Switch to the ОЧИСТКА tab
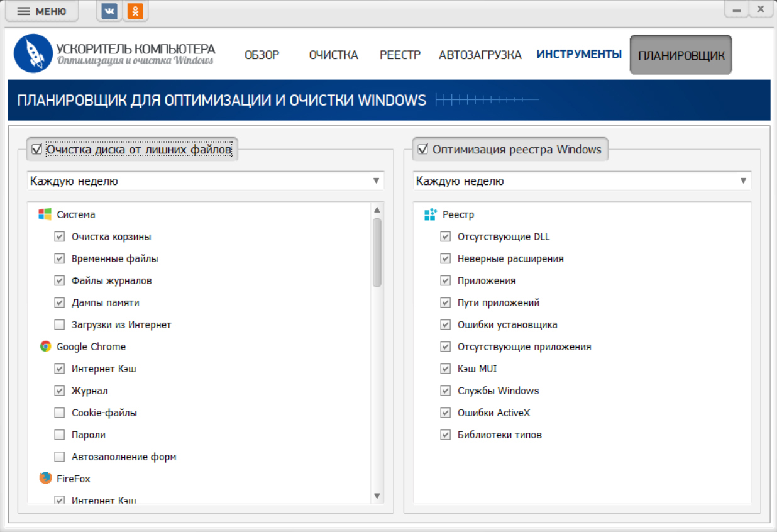Viewport: 777px width, 532px height. point(333,55)
